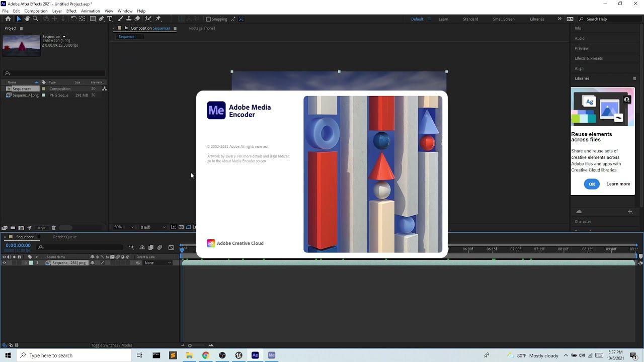Select the Hand tool

(27, 19)
